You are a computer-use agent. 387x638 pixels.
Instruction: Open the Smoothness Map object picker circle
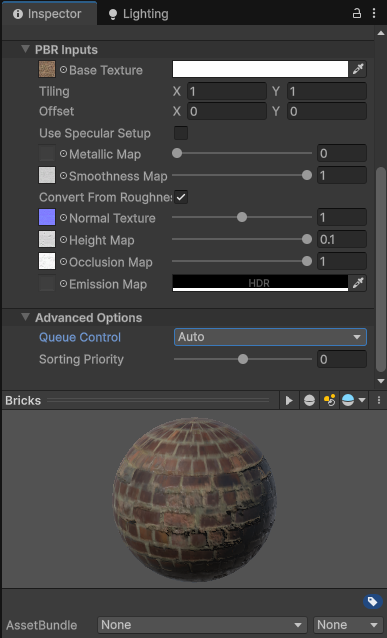pos(63,176)
